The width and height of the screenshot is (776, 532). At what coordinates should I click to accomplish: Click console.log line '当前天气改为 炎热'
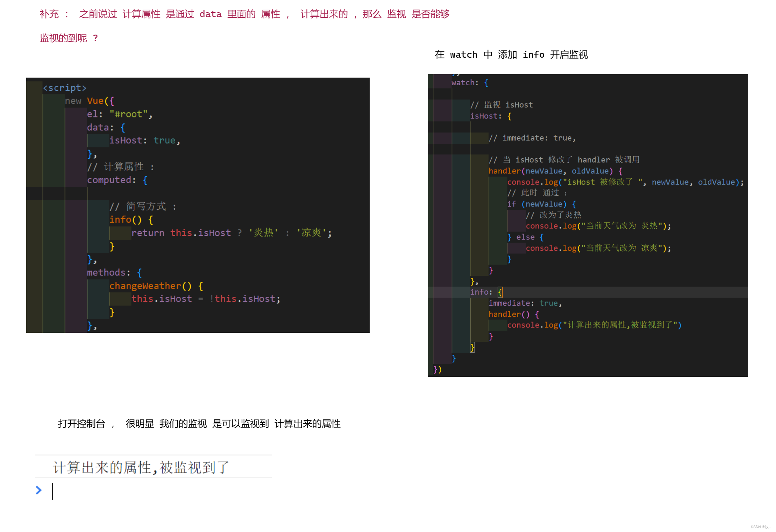[598, 226]
